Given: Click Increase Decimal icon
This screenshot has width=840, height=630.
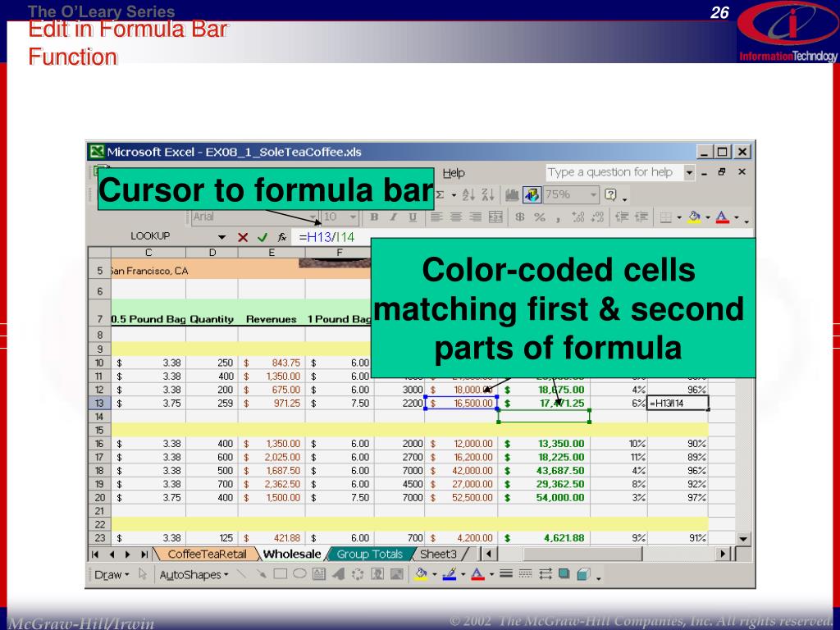Looking at the screenshot, I should point(578,217).
